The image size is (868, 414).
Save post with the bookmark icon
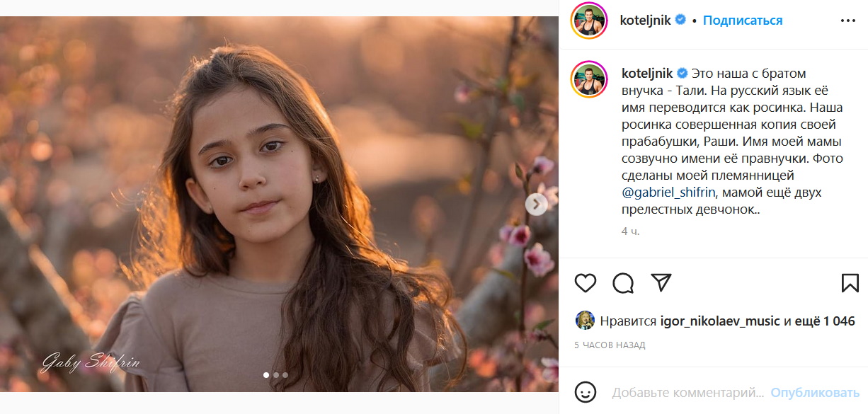[850, 283]
